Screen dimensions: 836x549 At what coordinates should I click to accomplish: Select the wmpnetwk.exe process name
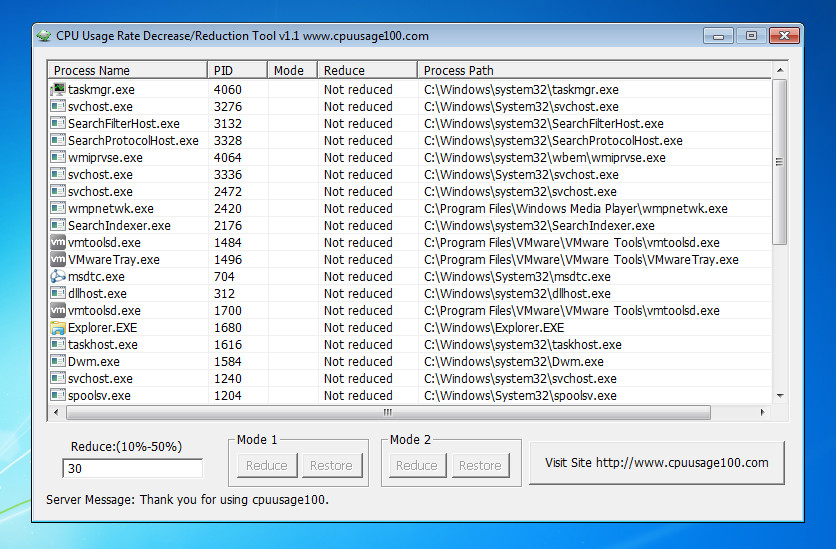click(110, 209)
